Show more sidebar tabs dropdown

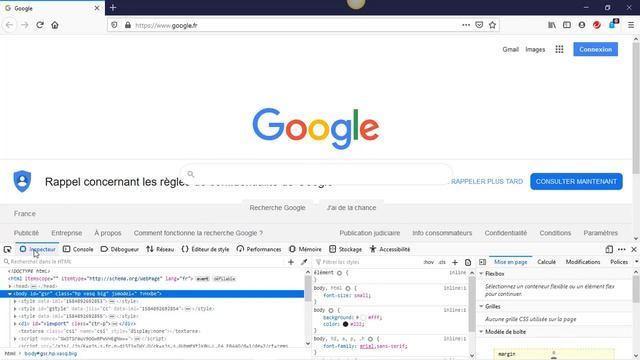click(636, 262)
